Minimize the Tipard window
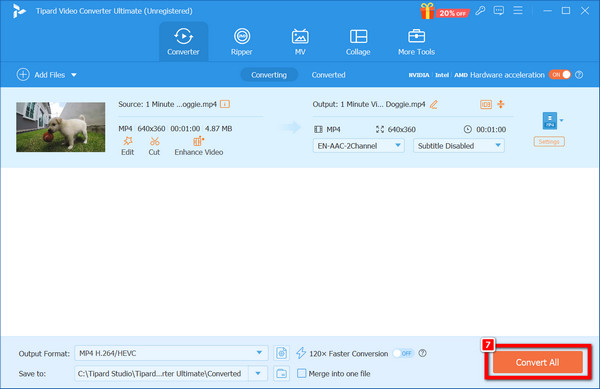 tap(548, 11)
